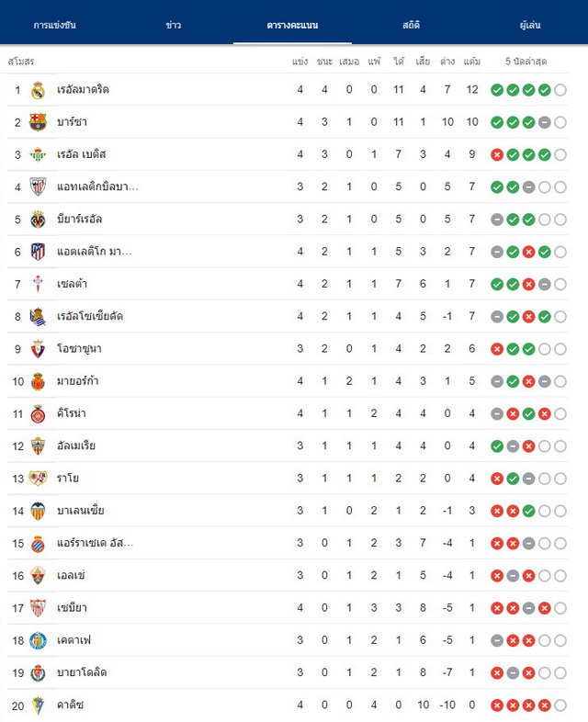588x722 pixels.
Task: Open the สถิติ tab
Action: pos(412,26)
